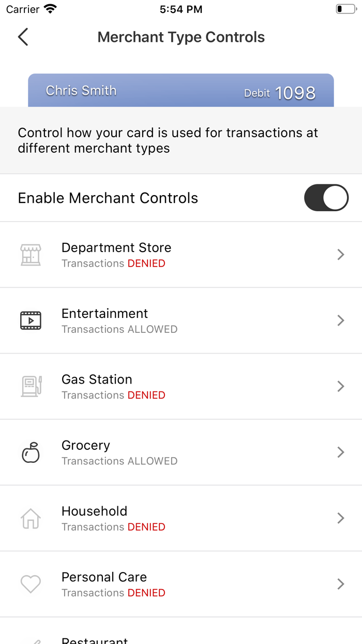362x644 pixels.
Task: Open the Household merchant settings row
Action: coord(181,518)
